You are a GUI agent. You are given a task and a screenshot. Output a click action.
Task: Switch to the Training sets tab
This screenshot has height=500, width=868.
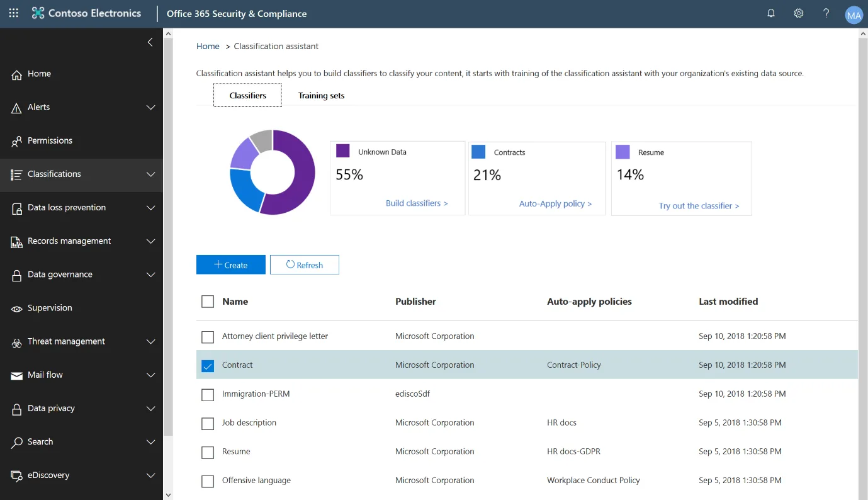(321, 96)
